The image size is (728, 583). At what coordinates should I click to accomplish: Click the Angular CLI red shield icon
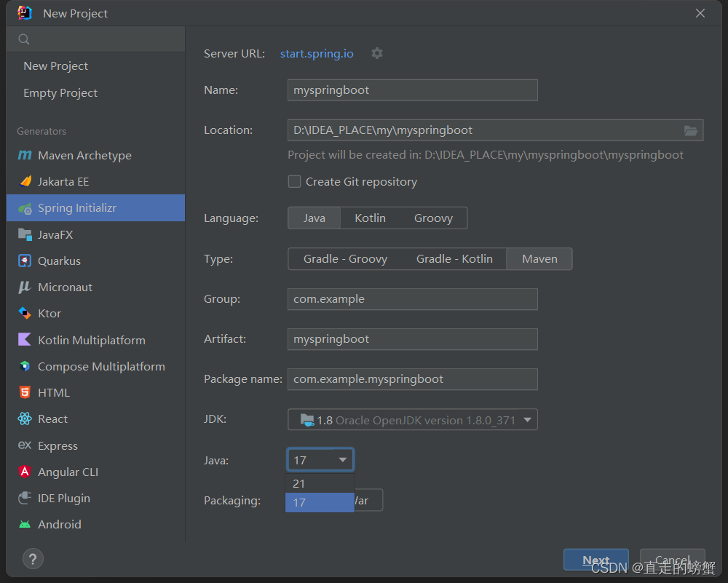point(25,472)
